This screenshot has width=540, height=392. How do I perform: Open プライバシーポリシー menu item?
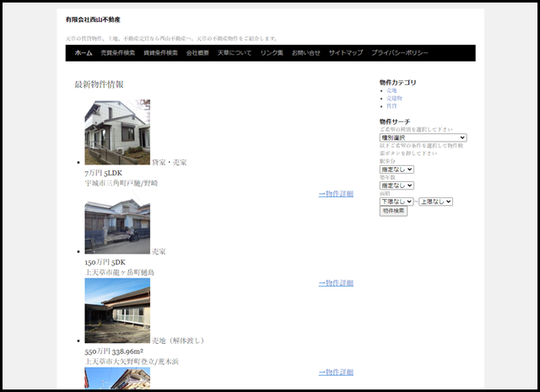point(400,53)
